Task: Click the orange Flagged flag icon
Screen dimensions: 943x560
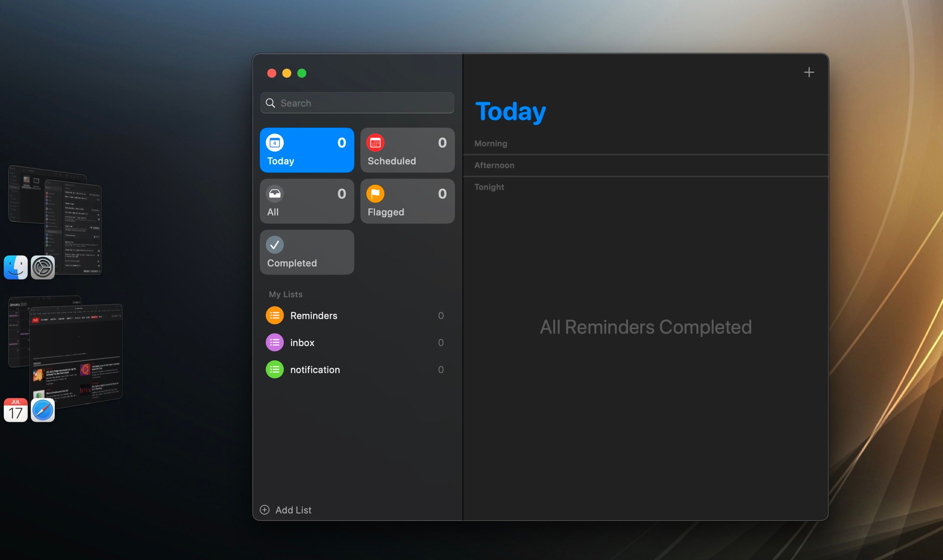Action: point(375,194)
